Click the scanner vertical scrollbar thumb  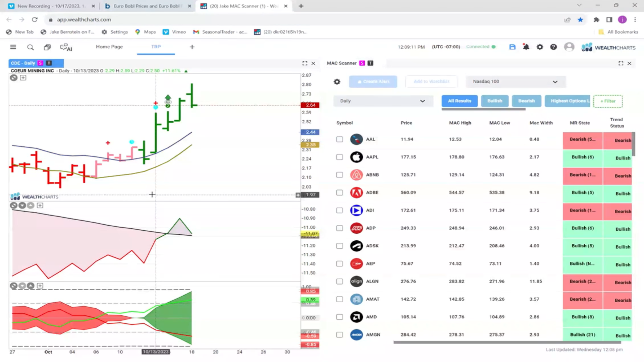[x=634, y=144]
